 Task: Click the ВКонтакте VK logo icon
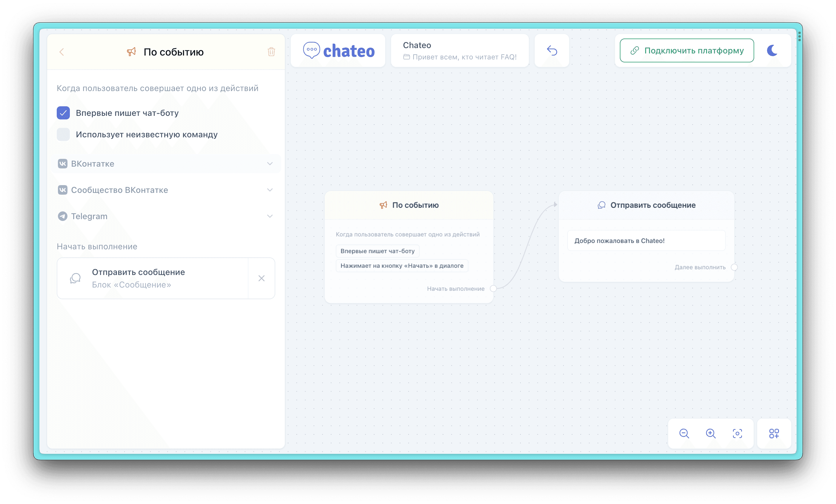62,164
